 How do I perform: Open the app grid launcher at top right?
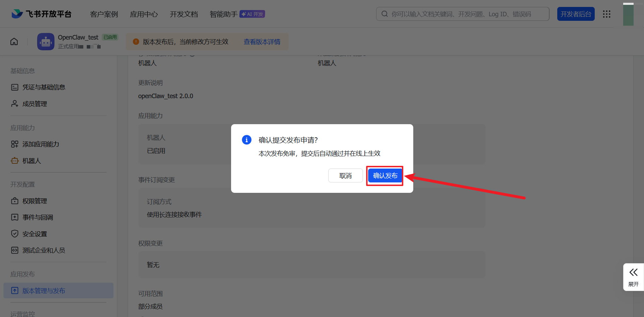pos(607,14)
